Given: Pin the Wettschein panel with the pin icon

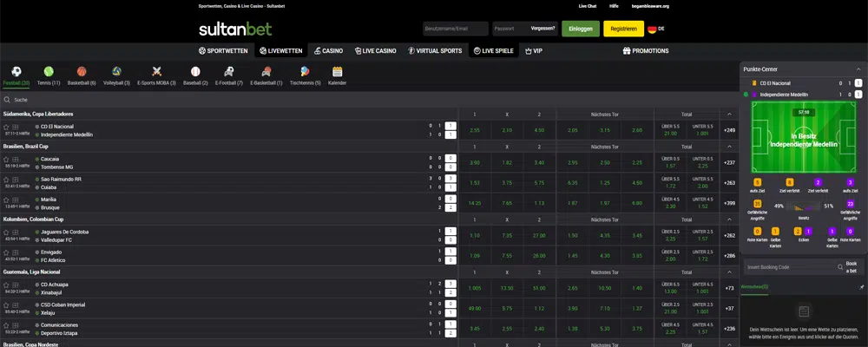Looking at the screenshot, I should [861, 288].
